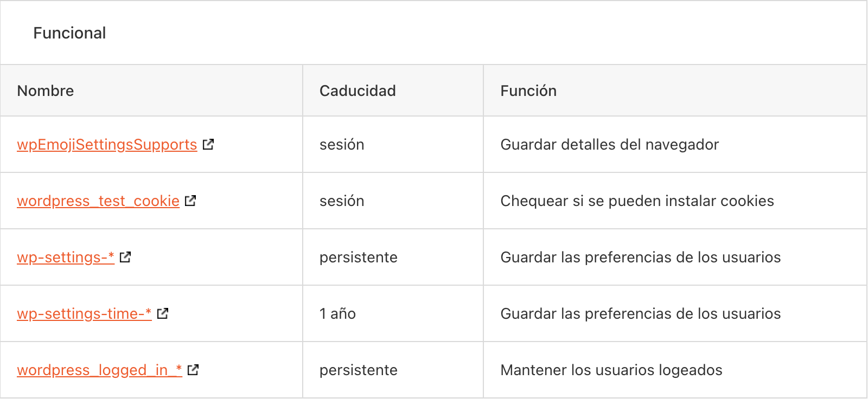Click external link icon next to wp-settings-time-*

pos(163,313)
